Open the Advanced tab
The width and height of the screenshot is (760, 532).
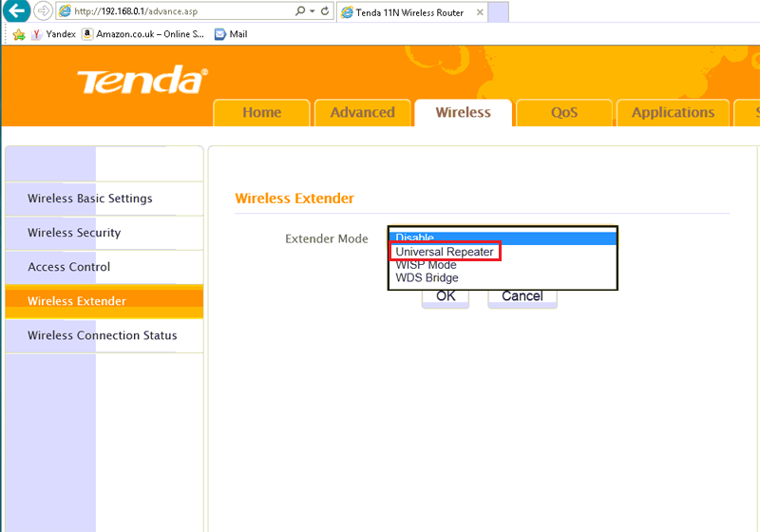coord(362,112)
